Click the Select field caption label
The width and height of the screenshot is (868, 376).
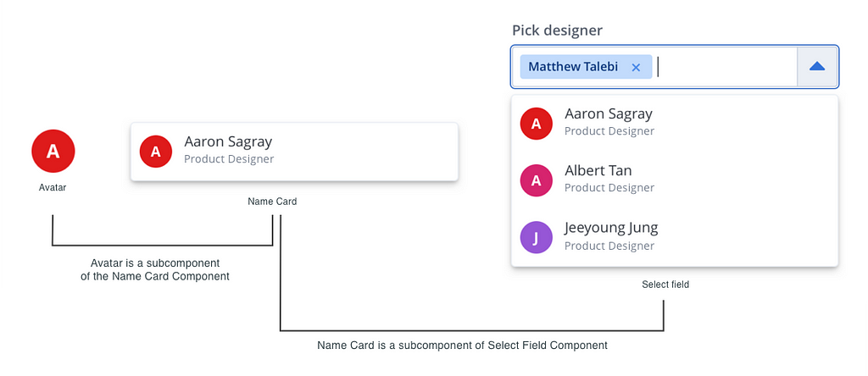(665, 285)
